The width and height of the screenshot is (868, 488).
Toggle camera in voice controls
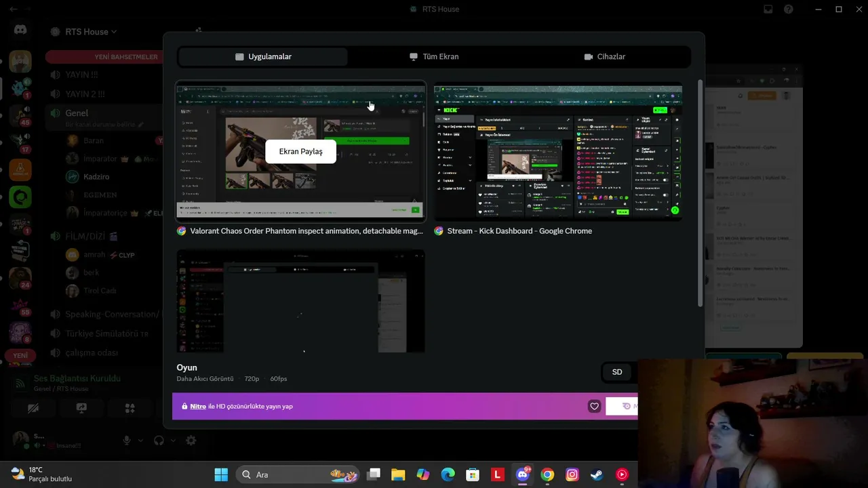[x=33, y=408]
